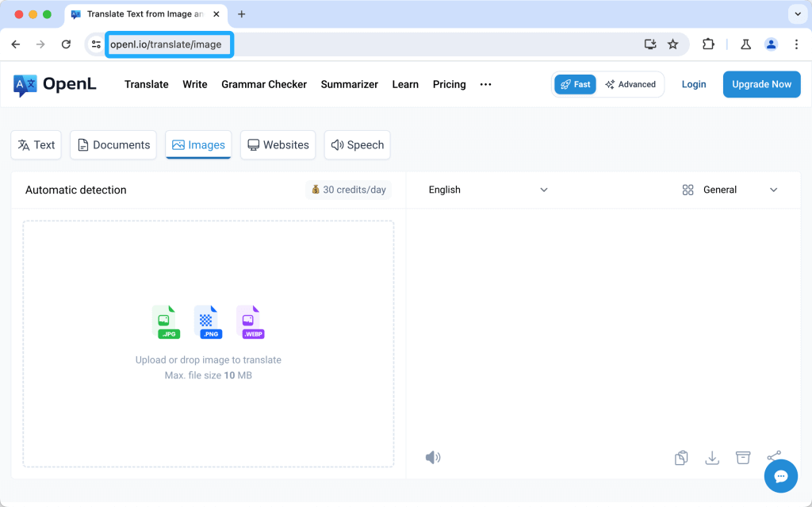Click the OpenL logo
Viewport: 812px width, 507px height.
[55, 84]
